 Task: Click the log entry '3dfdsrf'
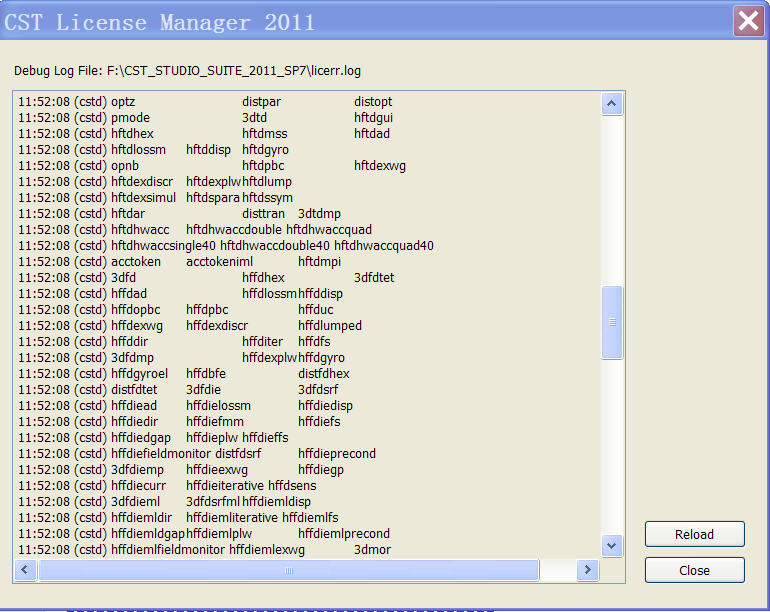[318, 390]
